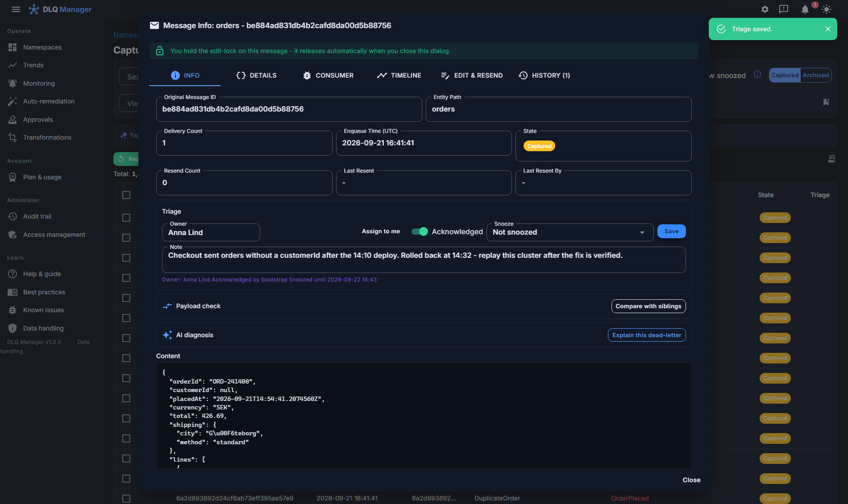
Task: Tick checkbox for row 6a2d893892d24cf6ab73eff395ae57e9
Action: (x=126, y=499)
